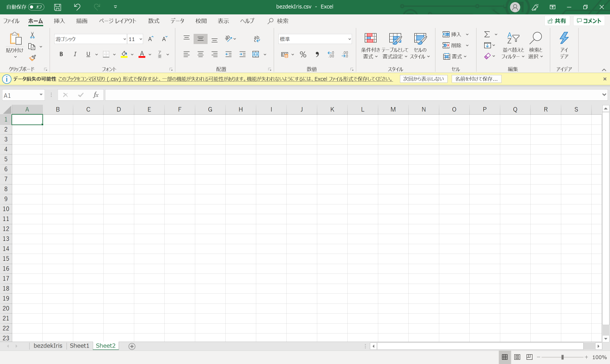Increase cell indent

point(242,54)
